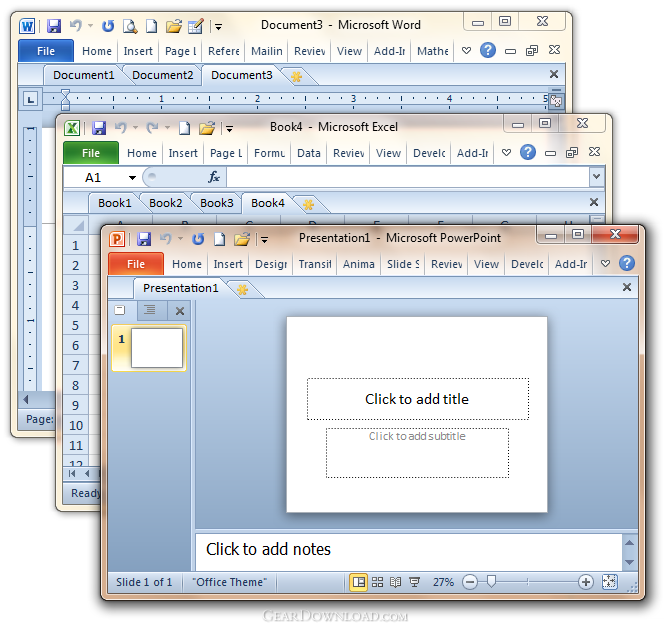Open the Excel Name Box dropdown
This screenshot has width=670, height=624.
pos(132,177)
